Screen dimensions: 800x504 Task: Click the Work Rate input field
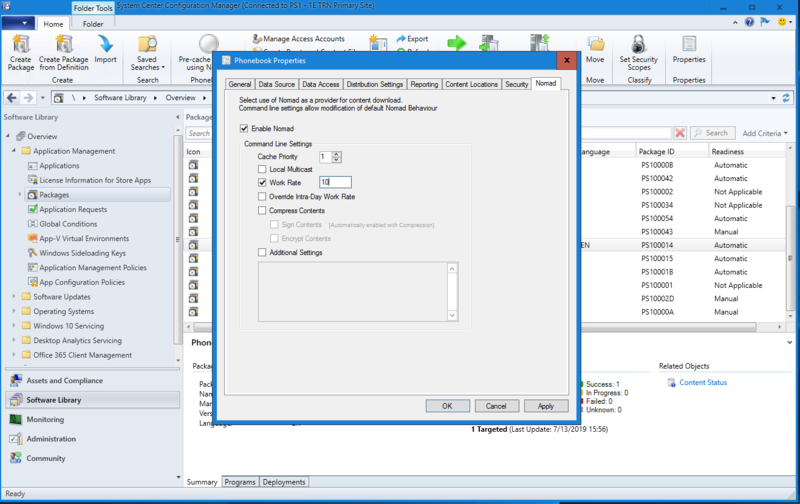pyautogui.click(x=335, y=182)
